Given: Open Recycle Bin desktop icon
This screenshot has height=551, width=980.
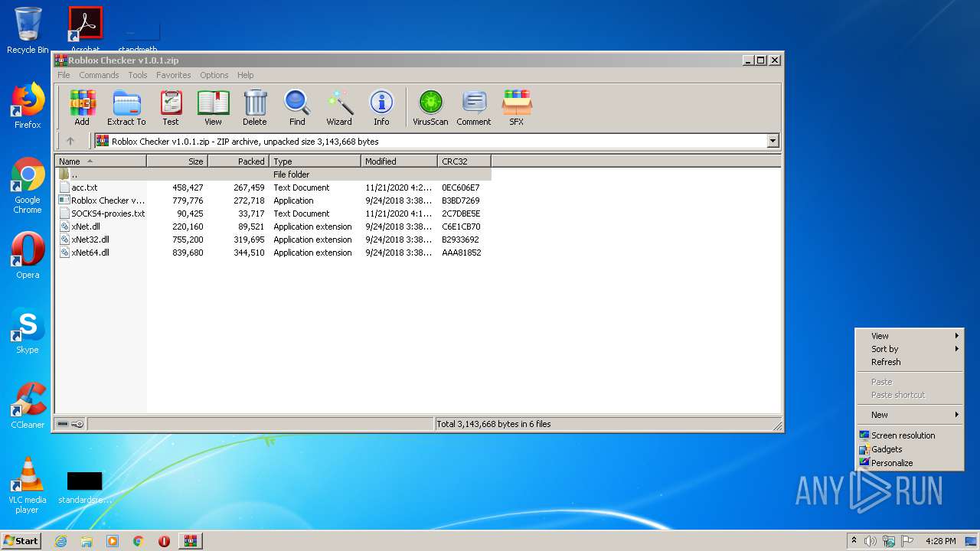Looking at the screenshot, I should pos(28,31).
